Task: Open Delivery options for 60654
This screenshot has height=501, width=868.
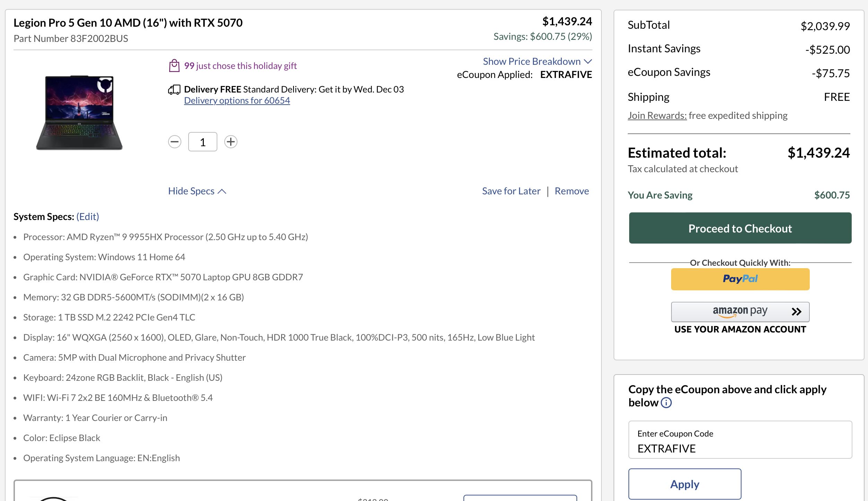Action: (x=237, y=100)
